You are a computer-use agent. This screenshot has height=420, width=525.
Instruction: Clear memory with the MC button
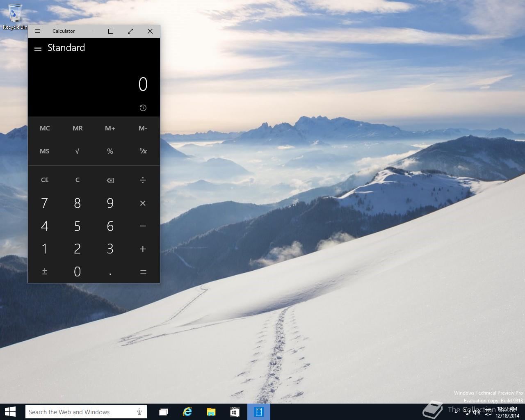(45, 128)
